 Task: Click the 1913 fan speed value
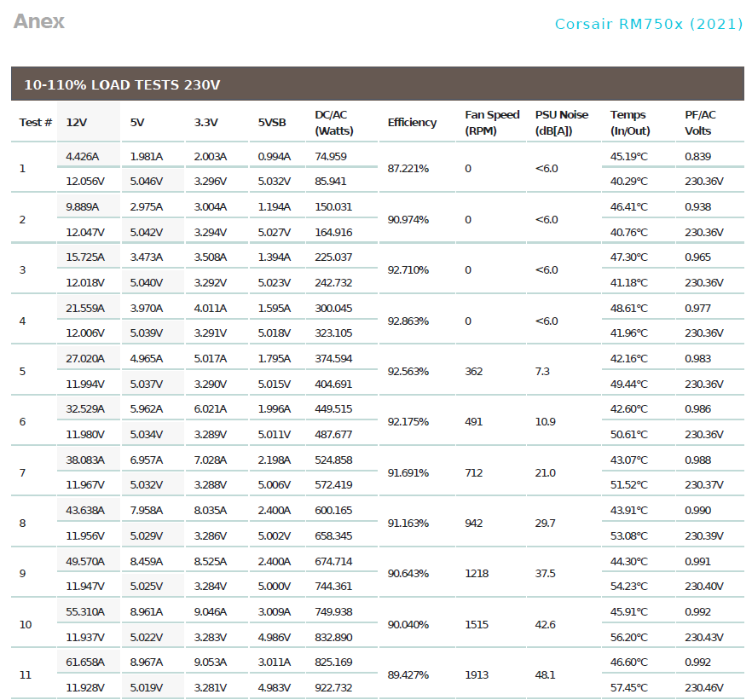pos(477,675)
